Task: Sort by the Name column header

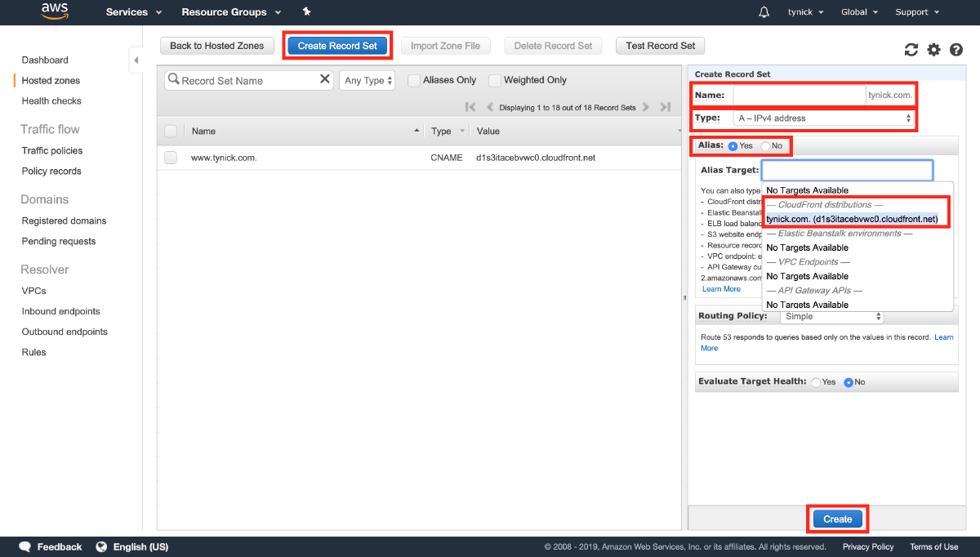Action: 203,131
